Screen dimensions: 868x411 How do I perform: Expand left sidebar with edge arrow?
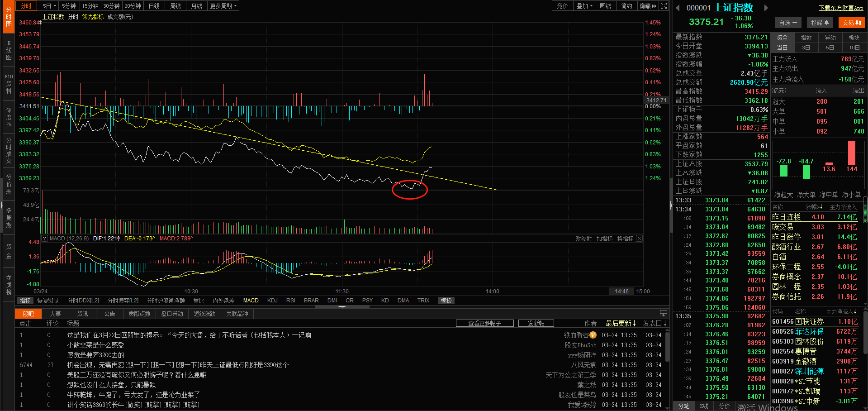point(1,205)
